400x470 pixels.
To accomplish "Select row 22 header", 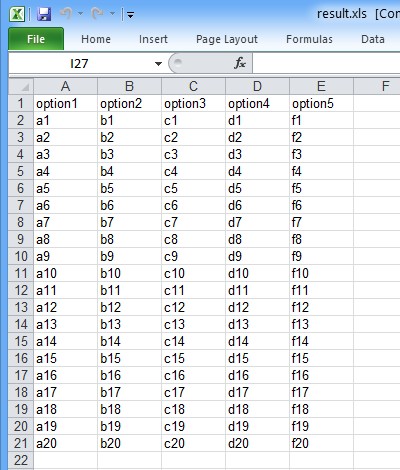I will (21, 460).
